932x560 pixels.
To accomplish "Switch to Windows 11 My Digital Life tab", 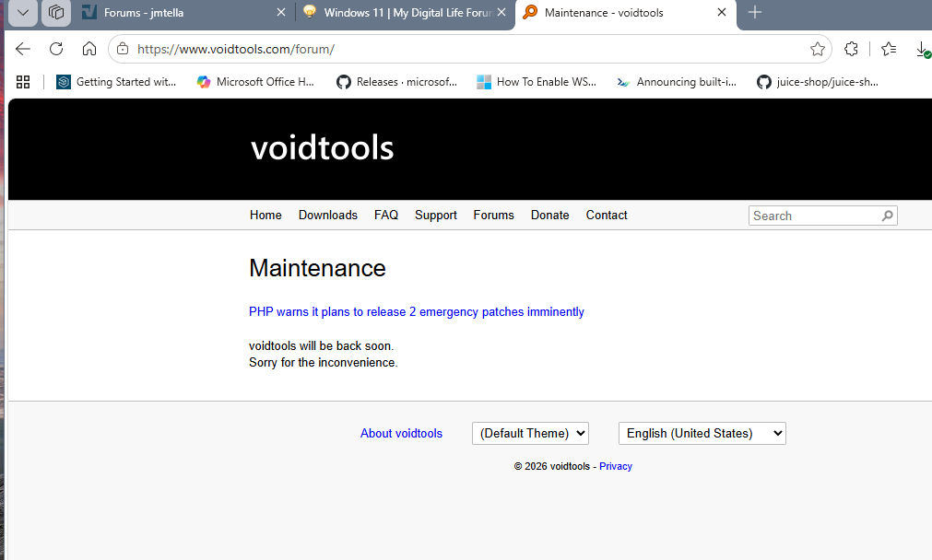I will pyautogui.click(x=404, y=13).
